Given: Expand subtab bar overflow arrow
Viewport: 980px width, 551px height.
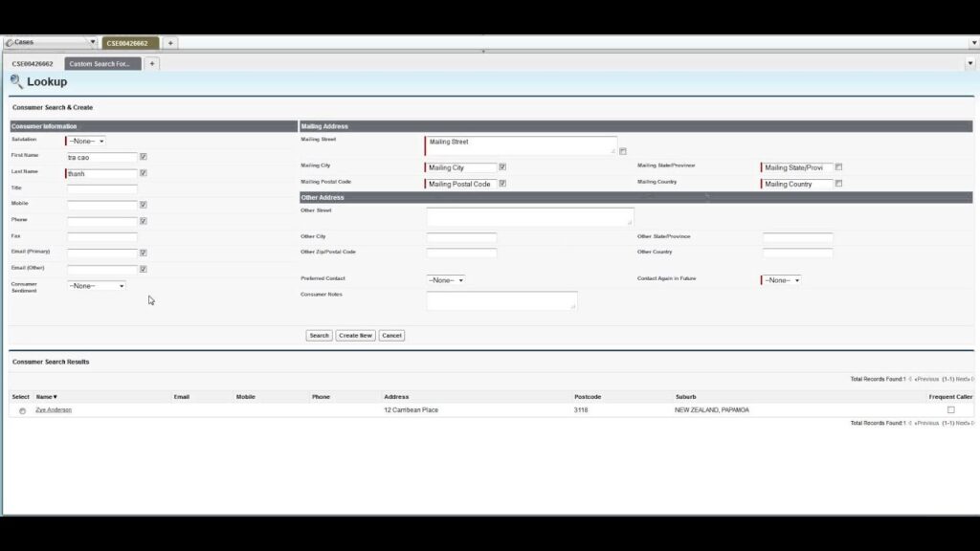Looking at the screenshot, I should 970,63.
